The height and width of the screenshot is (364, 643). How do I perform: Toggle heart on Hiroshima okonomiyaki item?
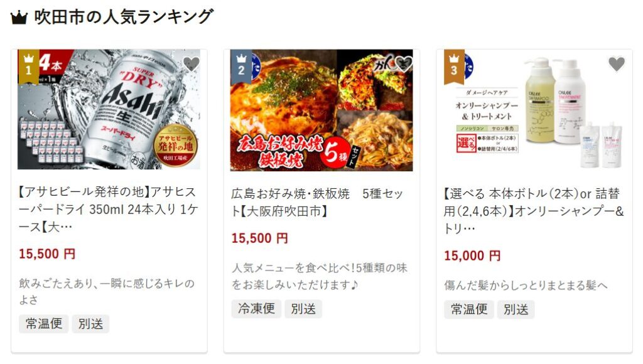click(404, 64)
